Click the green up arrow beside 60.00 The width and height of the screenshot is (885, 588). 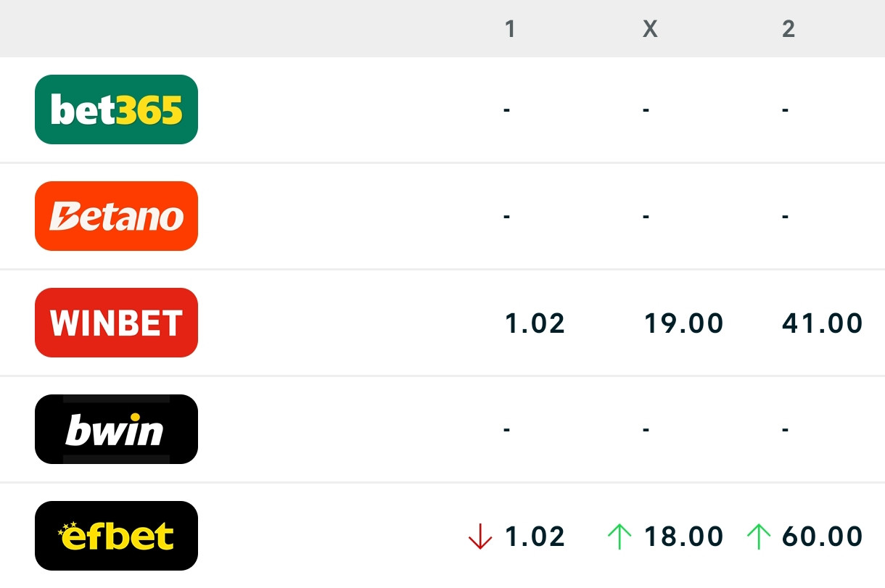click(x=758, y=537)
